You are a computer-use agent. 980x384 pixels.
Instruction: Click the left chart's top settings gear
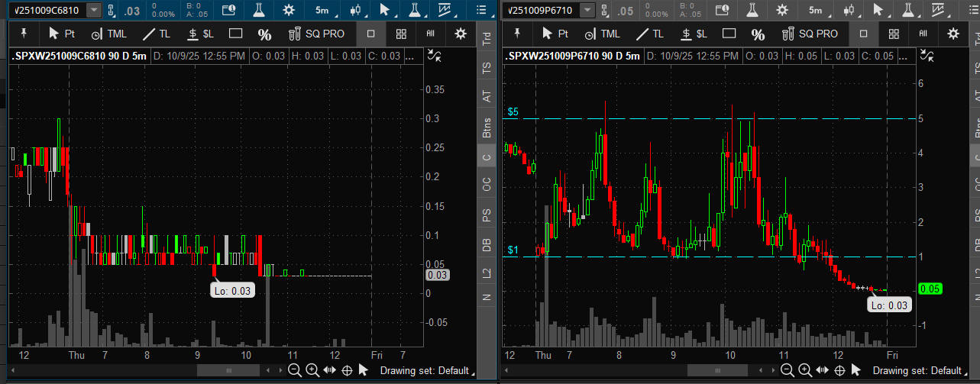coord(289,10)
